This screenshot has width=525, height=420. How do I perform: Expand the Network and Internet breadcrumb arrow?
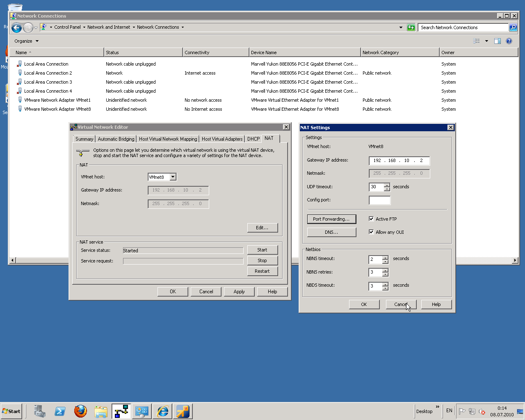134,27
